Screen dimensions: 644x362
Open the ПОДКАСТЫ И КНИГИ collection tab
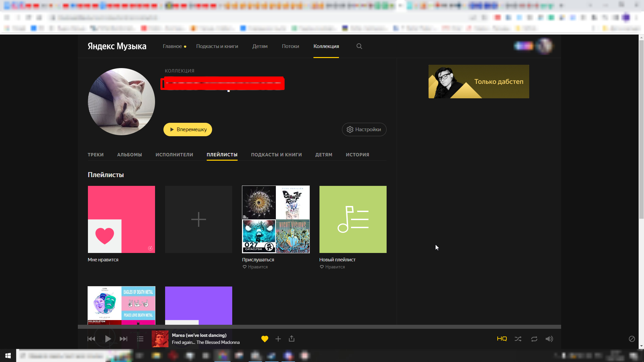point(277,155)
